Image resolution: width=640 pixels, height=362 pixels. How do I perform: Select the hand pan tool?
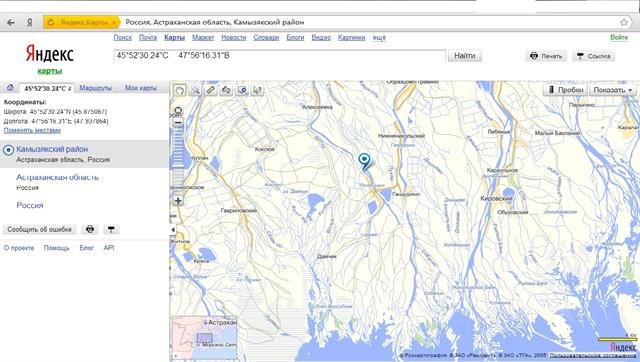(180, 90)
